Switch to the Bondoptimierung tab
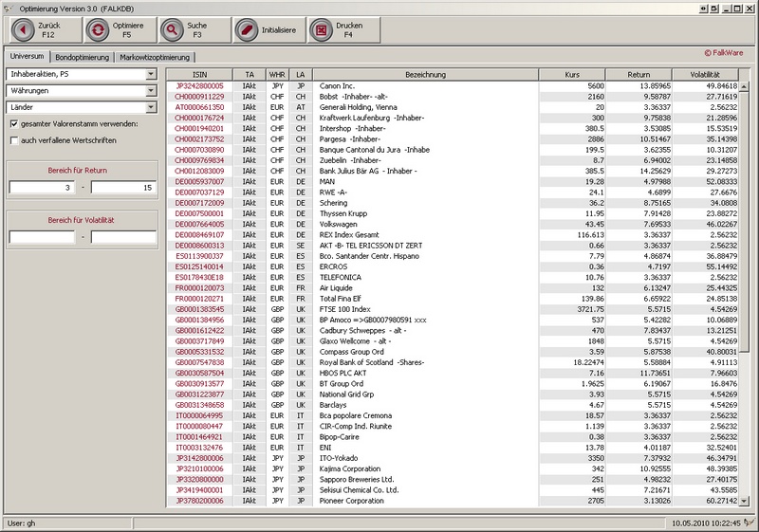759x532 pixels. pos(82,57)
